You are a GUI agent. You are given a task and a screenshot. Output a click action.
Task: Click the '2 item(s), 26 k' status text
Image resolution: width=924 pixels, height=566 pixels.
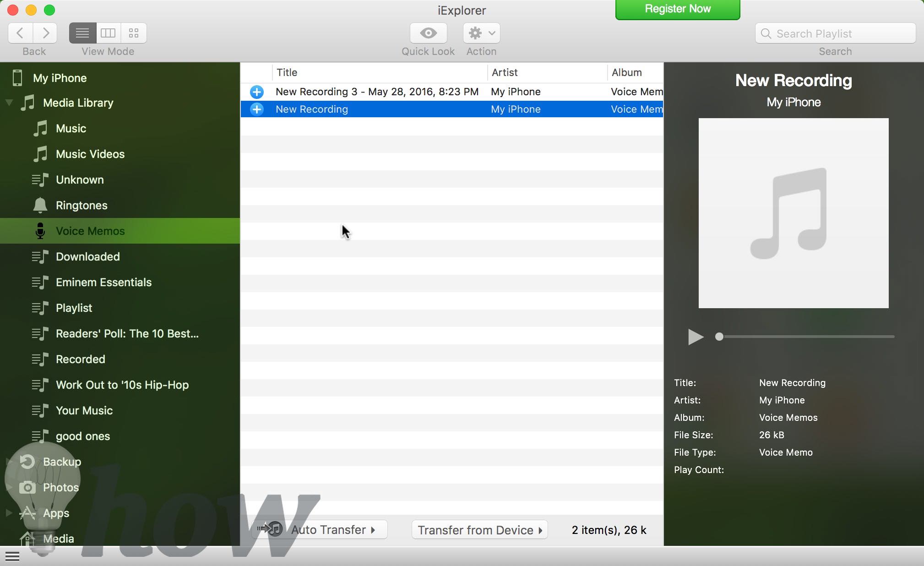coord(609,530)
